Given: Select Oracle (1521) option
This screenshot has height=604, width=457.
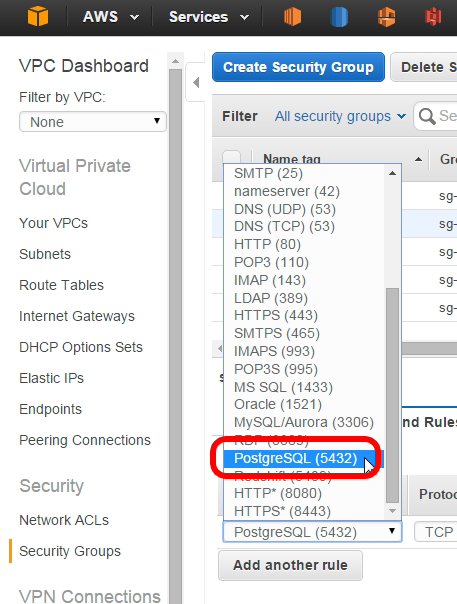Looking at the screenshot, I should pyautogui.click(x=305, y=404).
